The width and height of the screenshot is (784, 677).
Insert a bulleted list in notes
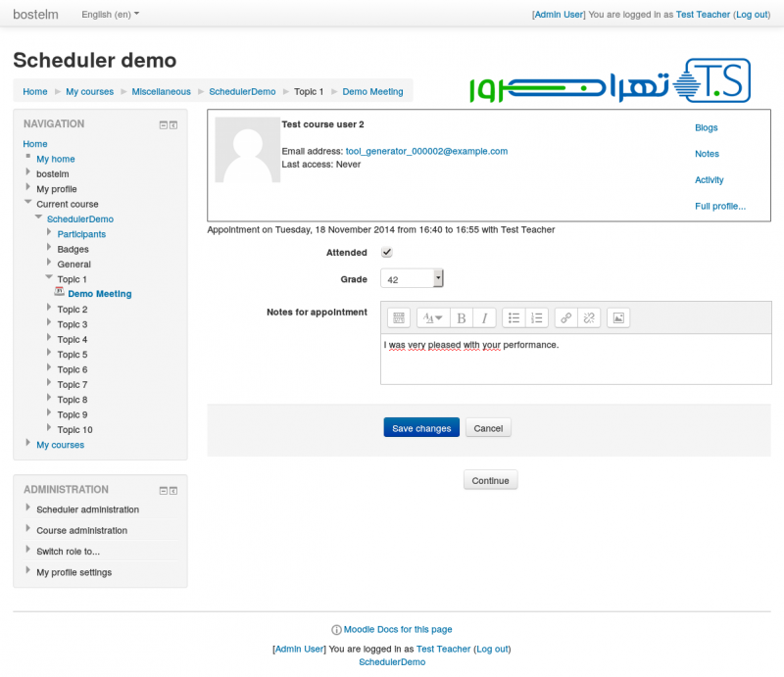[514, 317]
